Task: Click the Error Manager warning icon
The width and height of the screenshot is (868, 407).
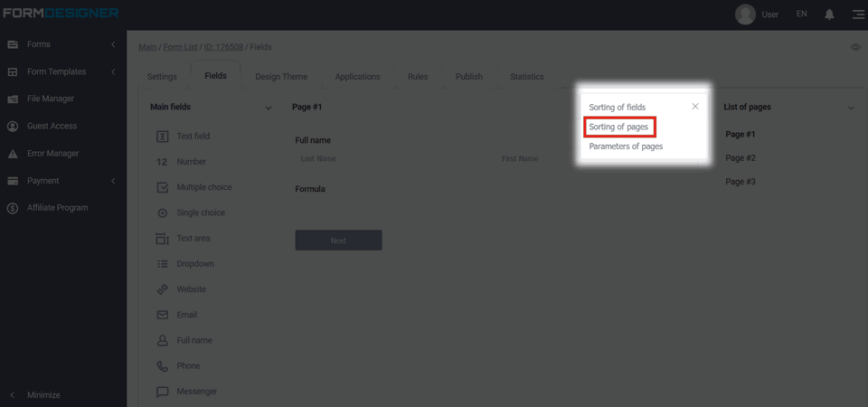Action: pos(13,154)
